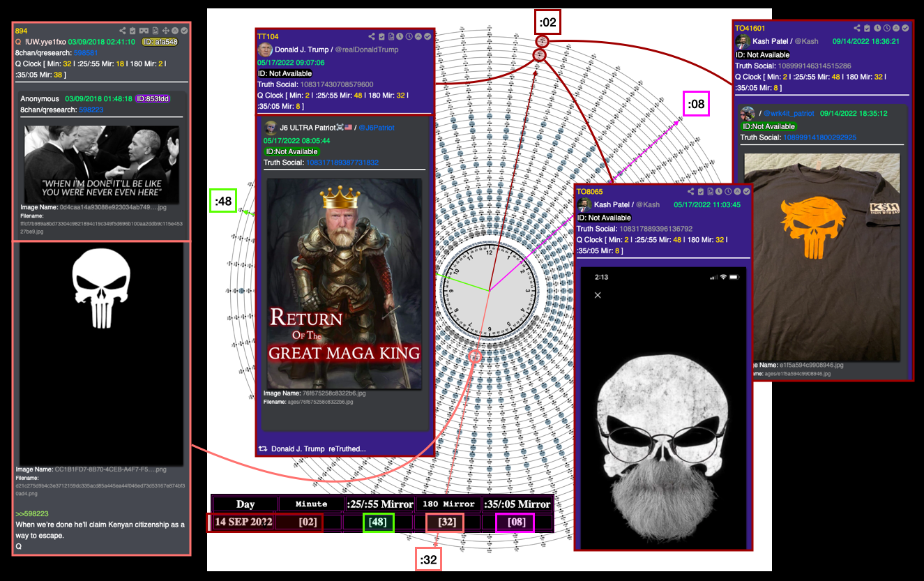Click the center clock dial face
This screenshot has width=924, height=581.
490,291
